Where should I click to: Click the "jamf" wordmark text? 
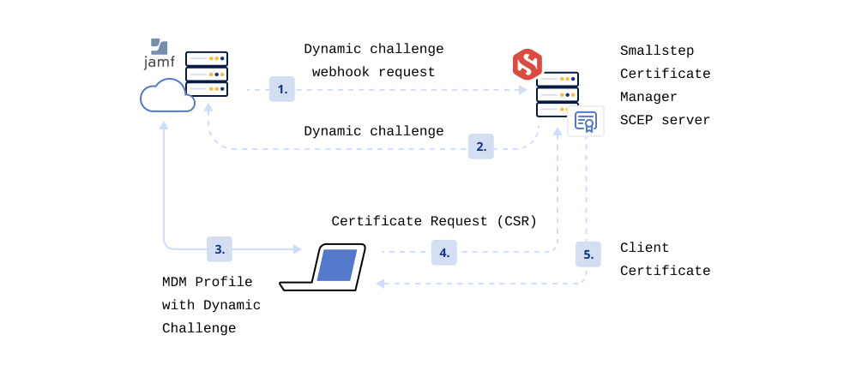[x=159, y=63]
